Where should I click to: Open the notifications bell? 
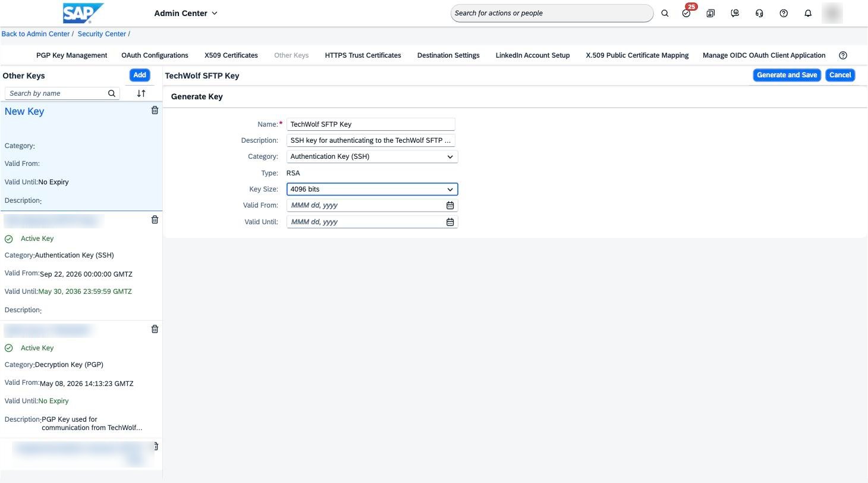click(808, 13)
